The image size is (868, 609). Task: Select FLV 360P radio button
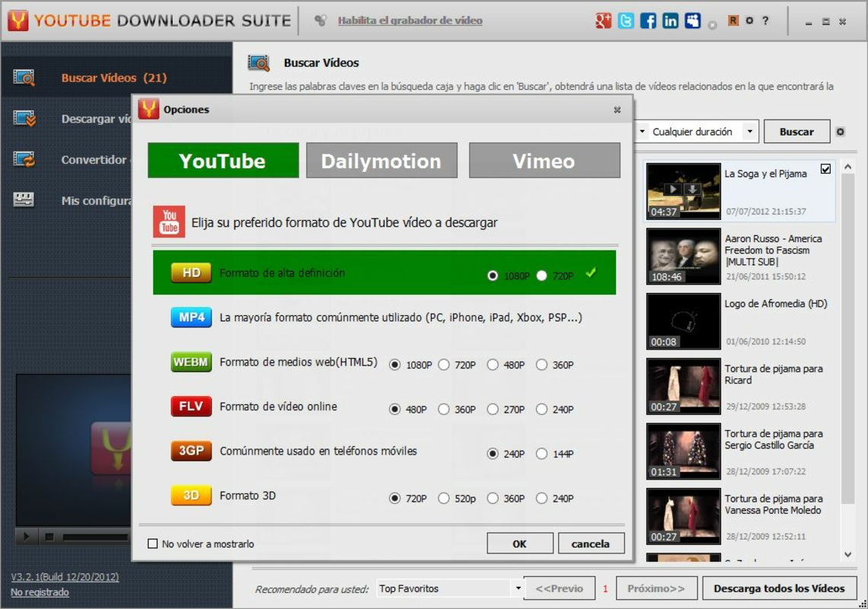pos(443,409)
